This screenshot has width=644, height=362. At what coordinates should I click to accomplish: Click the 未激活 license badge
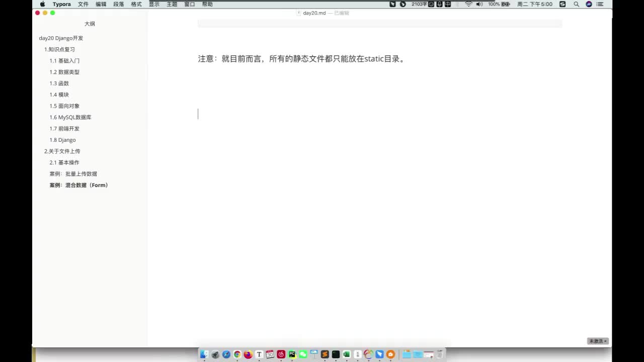[598, 341]
